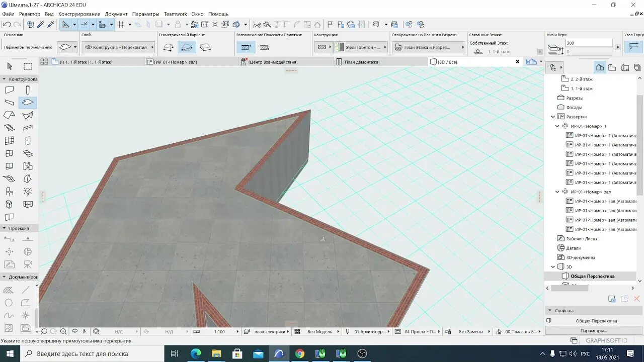This screenshot has height=362, width=644.
Task: Switch to the Центр Взаимодействия tab
Action: [x=285, y=62]
